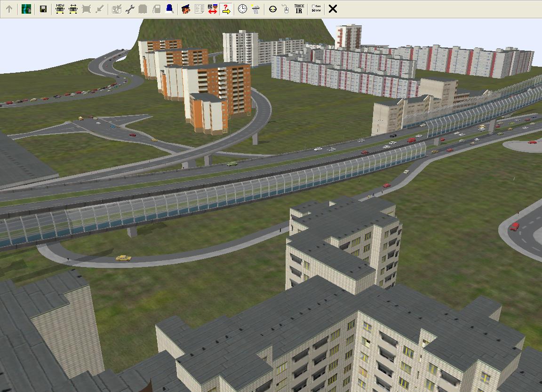542x392 pixels.
Task: Click the blue emergency light icon
Action: [x=169, y=9]
